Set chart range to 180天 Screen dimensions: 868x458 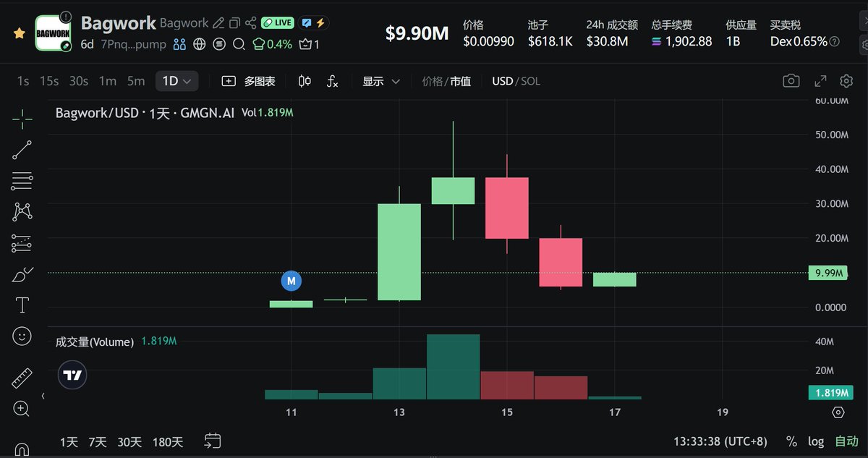(x=168, y=441)
